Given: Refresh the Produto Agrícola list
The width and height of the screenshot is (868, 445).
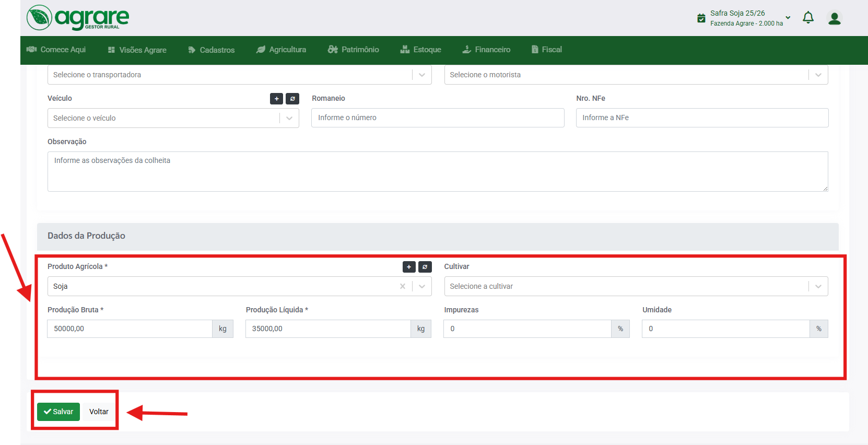Looking at the screenshot, I should 425,267.
